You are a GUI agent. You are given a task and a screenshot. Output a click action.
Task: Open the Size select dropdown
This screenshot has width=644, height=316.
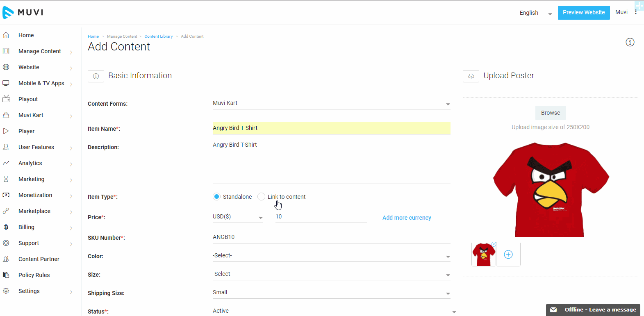click(331, 274)
